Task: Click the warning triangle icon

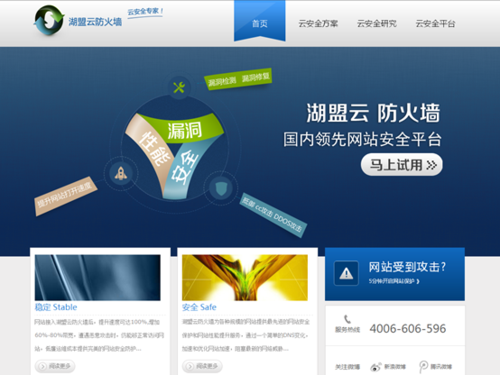Action: point(346,273)
